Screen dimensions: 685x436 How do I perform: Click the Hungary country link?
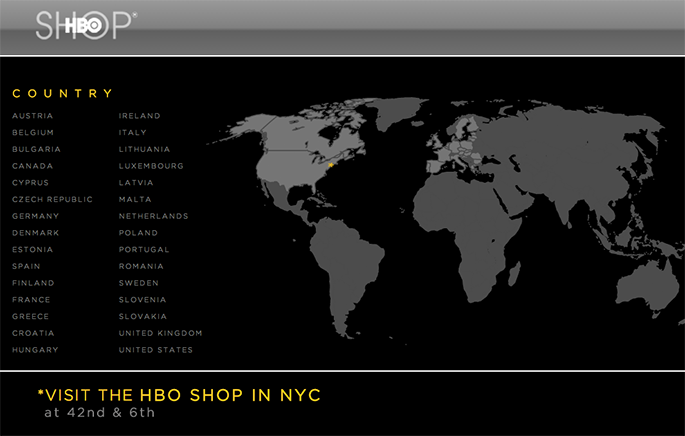click(x=35, y=350)
